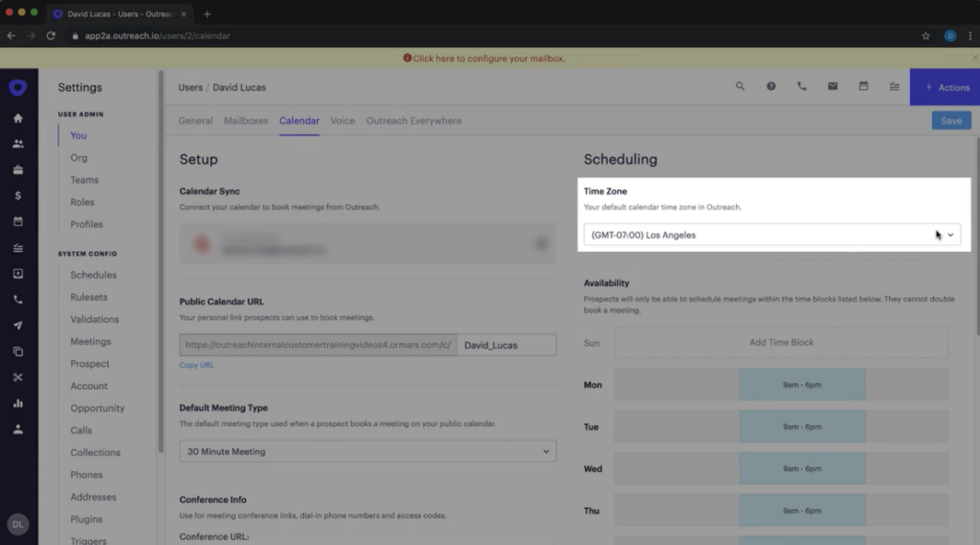The width and height of the screenshot is (980, 545).
Task: Open the Reports bar chart icon
Action: click(18, 403)
